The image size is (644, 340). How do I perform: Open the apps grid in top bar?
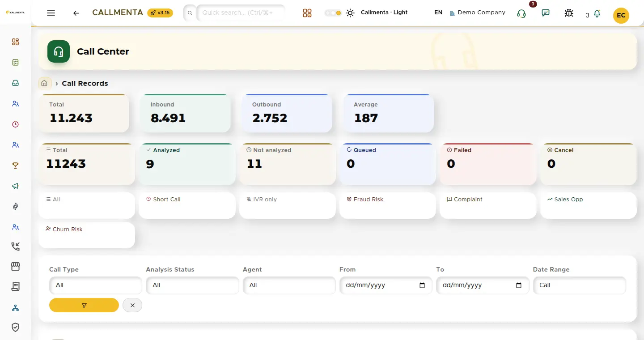coord(307,13)
